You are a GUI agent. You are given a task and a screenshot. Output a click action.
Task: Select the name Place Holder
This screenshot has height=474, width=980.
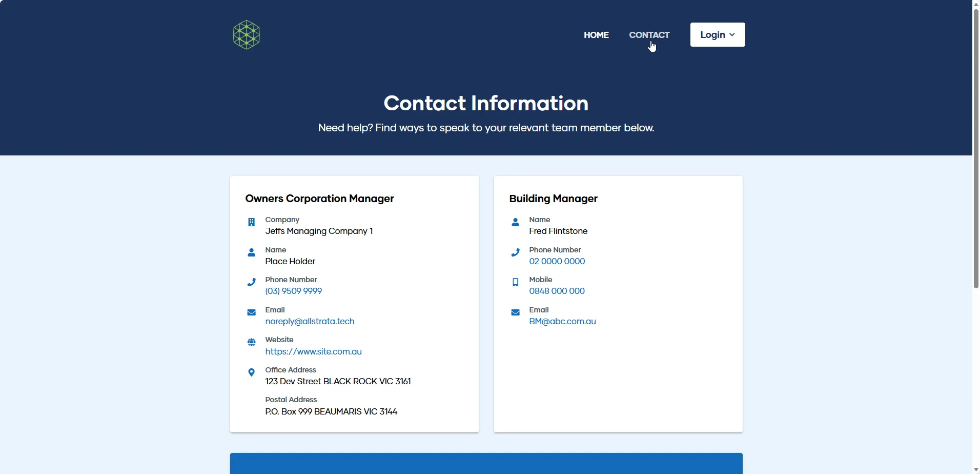click(290, 262)
